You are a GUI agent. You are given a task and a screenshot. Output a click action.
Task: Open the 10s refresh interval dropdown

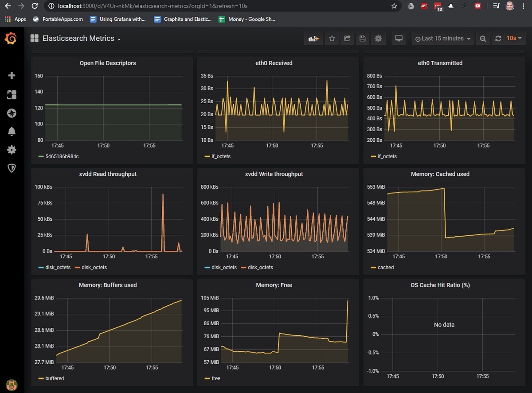click(x=514, y=39)
